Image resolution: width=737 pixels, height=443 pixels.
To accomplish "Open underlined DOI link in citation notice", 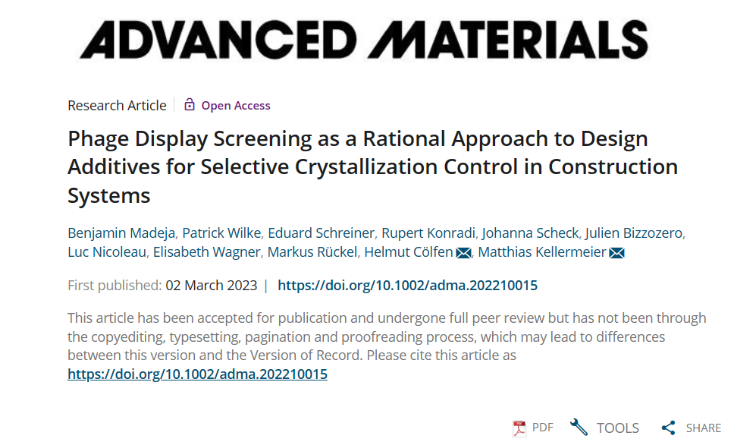I will click(197, 374).
